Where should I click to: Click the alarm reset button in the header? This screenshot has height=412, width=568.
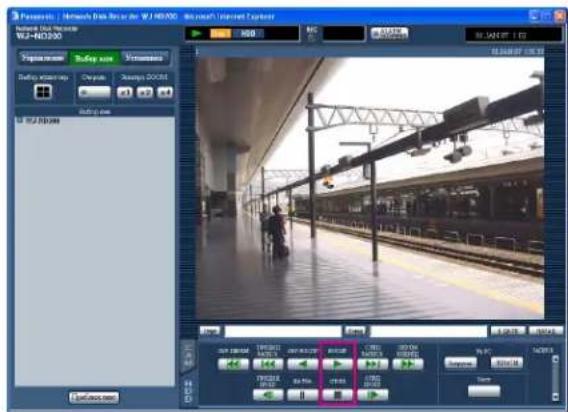[x=389, y=33]
